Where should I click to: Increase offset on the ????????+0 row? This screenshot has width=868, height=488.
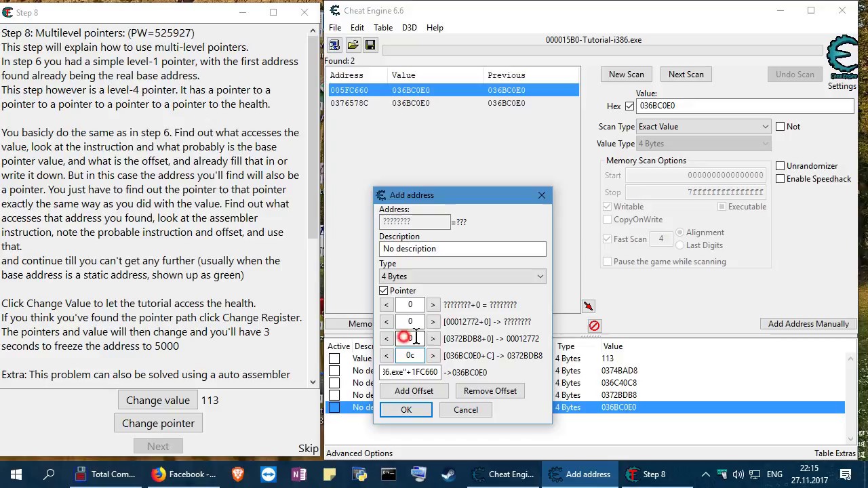tap(433, 305)
